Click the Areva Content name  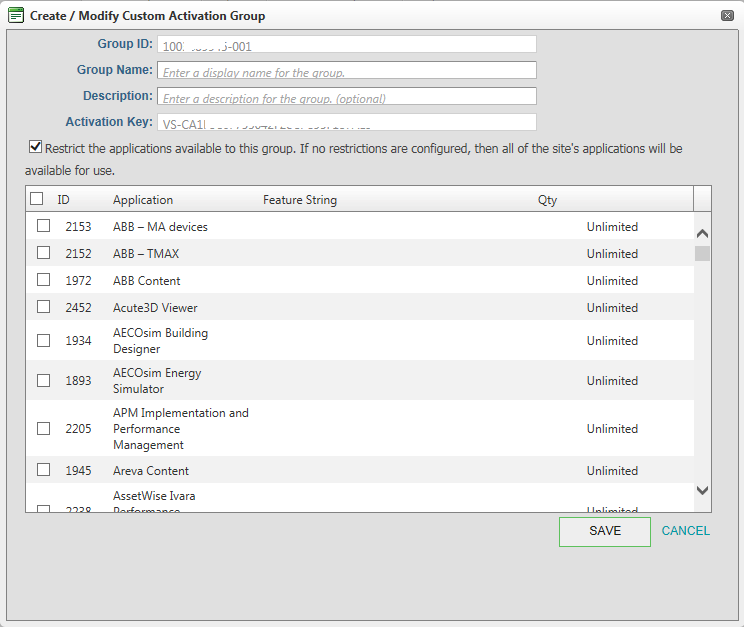pos(151,471)
